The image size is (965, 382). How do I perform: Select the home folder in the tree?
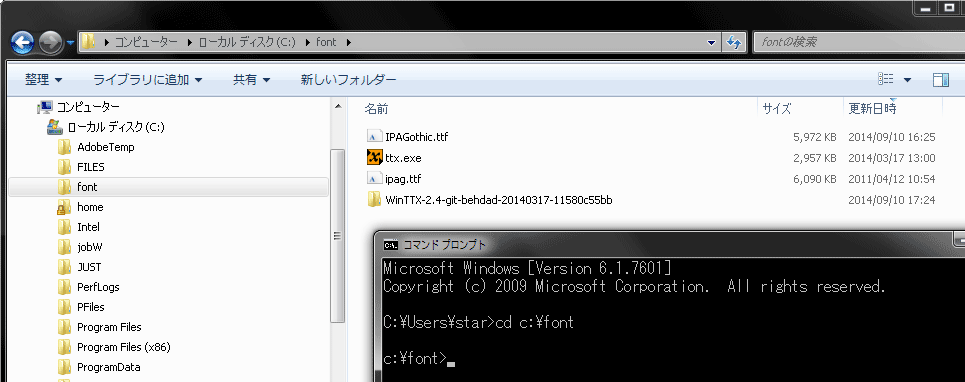click(x=90, y=207)
